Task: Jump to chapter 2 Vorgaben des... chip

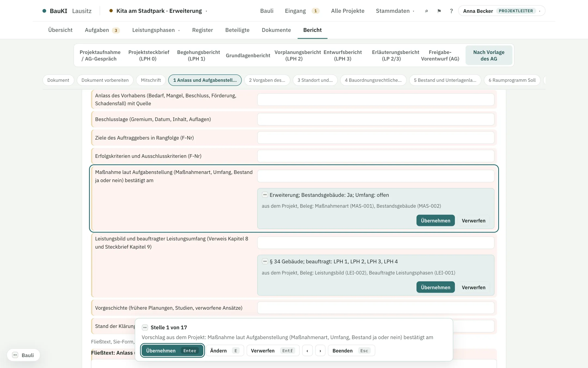Action: coord(267,80)
